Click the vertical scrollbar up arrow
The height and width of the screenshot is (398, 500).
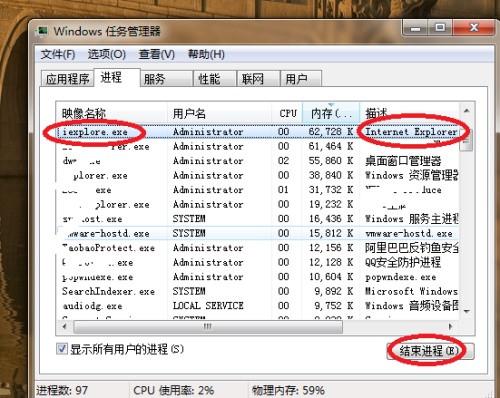tap(467, 110)
